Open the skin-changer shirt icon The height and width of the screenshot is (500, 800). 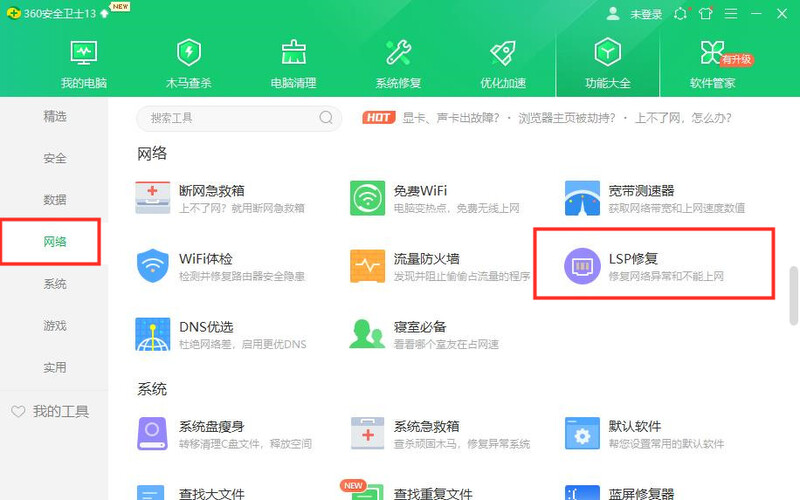[706, 14]
